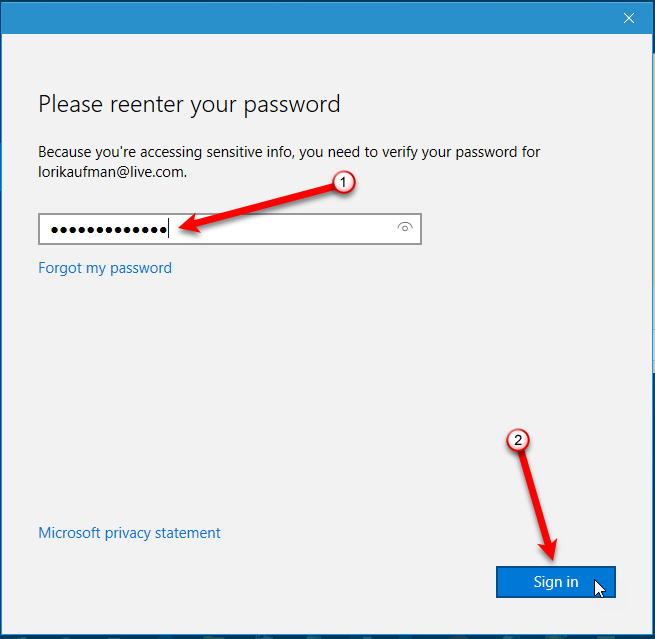Click the blue title bar of the dialog
This screenshot has width=655, height=639.
tap(300, 17)
